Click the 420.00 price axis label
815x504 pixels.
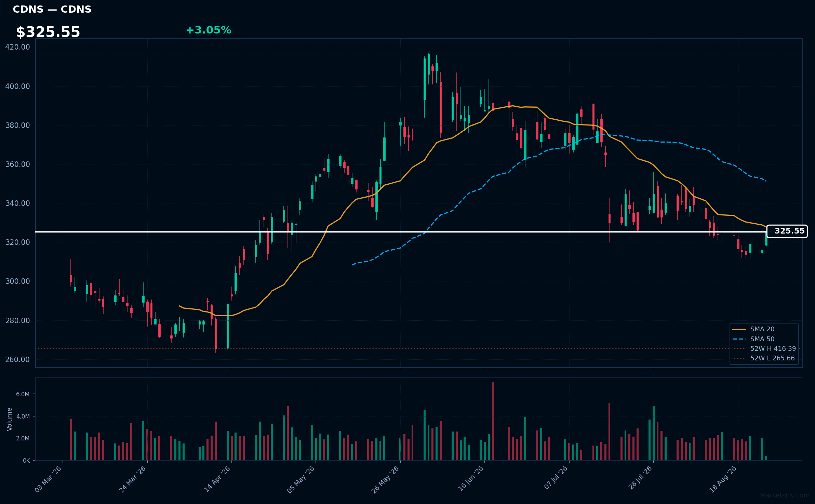click(17, 47)
